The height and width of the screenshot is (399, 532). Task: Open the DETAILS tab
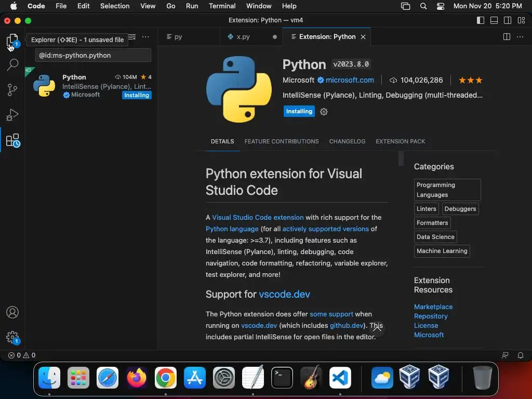(x=222, y=141)
